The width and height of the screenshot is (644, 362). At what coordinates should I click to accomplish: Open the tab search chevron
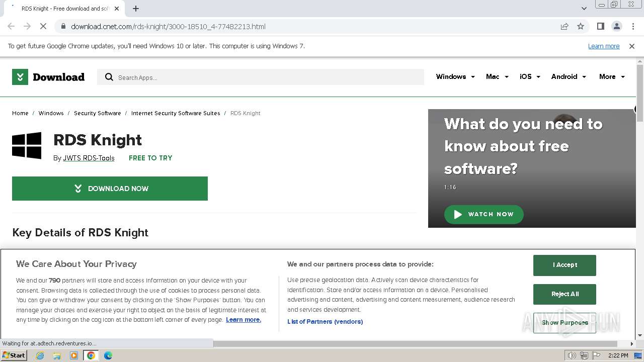pyautogui.click(x=584, y=9)
